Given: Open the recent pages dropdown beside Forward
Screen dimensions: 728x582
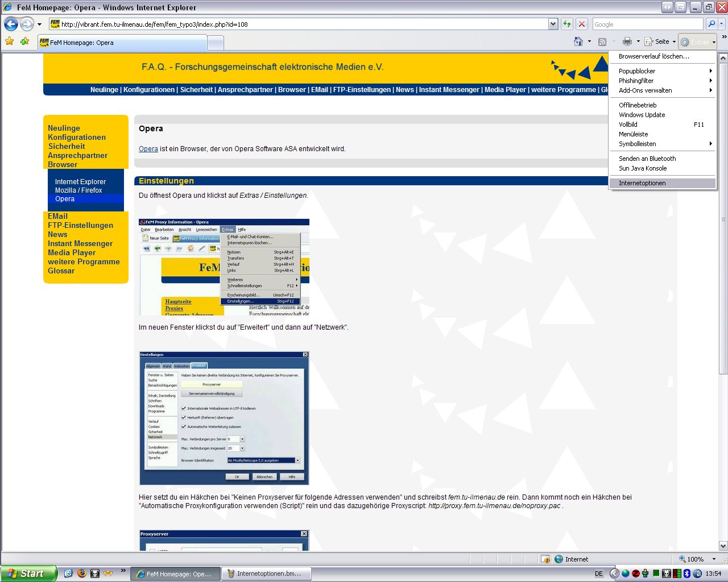Looking at the screenshot, I should click(39, 24).
